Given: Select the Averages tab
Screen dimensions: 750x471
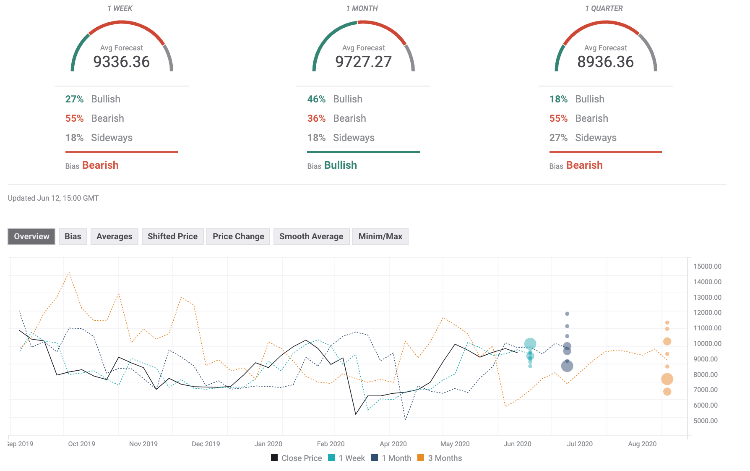Looking at the screenshot, I should [114, 237].
